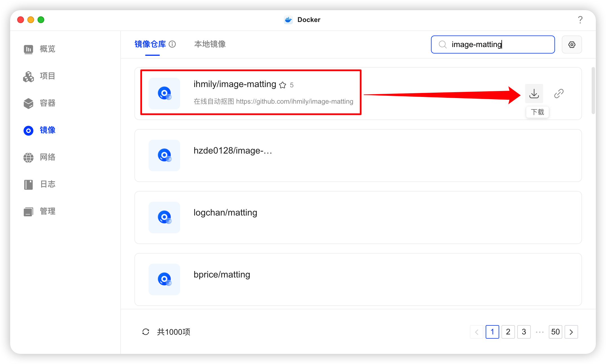The width and height of the screenshot is (606, 364).
Task: Star the ihmily/image-matting image
Action: [x=282, y=85]
